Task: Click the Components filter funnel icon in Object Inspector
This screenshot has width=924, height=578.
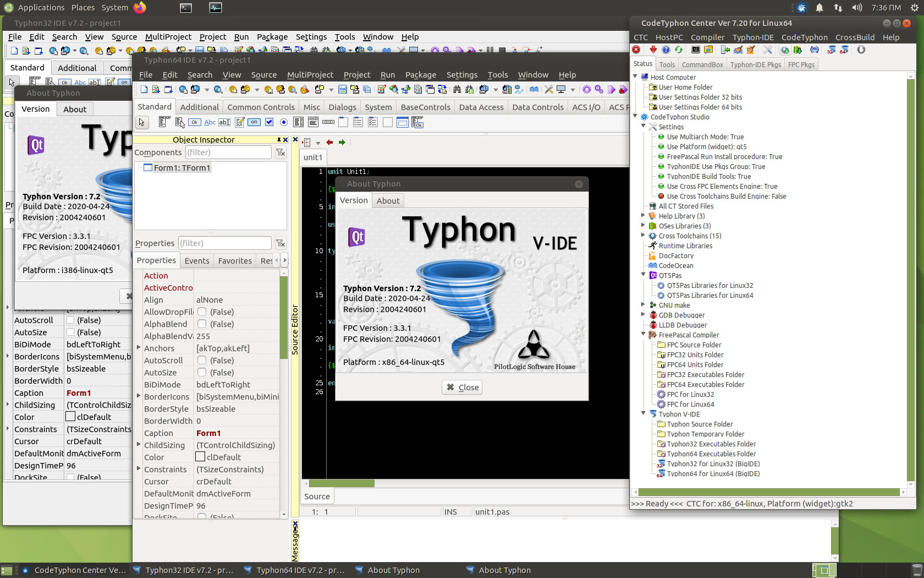Action: (280, 152)
